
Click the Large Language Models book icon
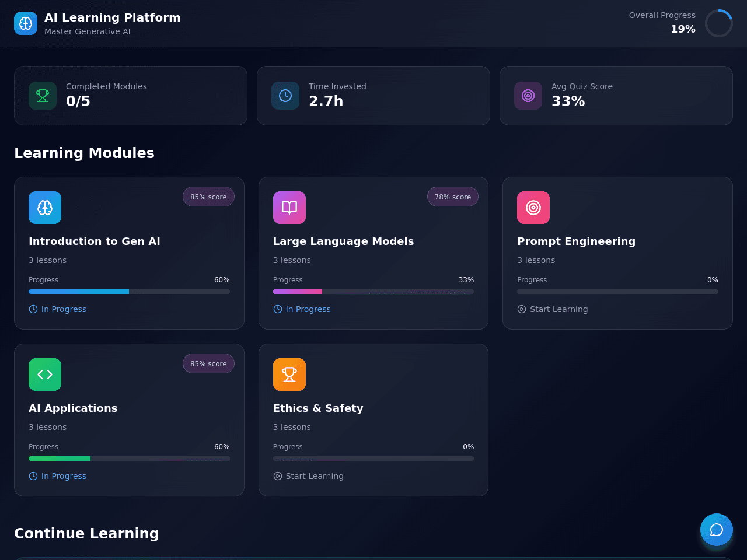pyautogui.click(x=289, y=208)
